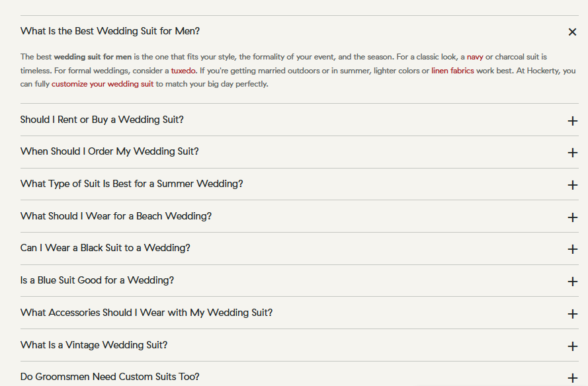Expand 'Is a Blue Suit Good for a Wedding?'
Image resolution: width=588 pixels, height=386 pixels.
(x=97, y=280)
